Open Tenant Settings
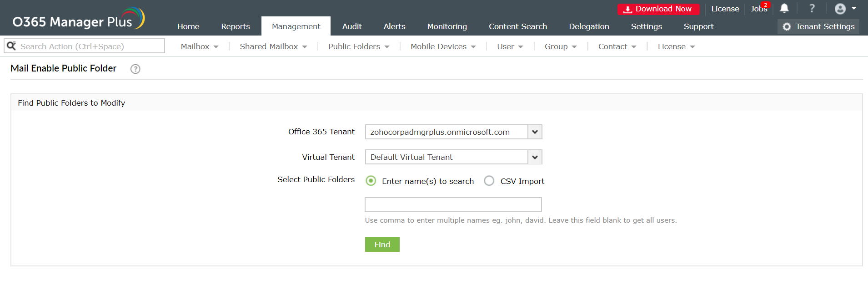The height and width of the screenshot is (306, 868). [x=818, y=26]
